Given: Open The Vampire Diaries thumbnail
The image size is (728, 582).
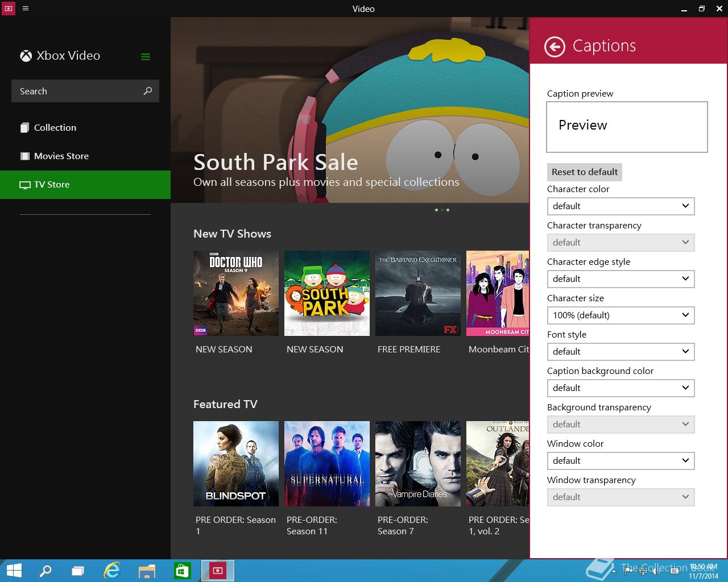Looking at the screenshot, I should pos(418,464).
